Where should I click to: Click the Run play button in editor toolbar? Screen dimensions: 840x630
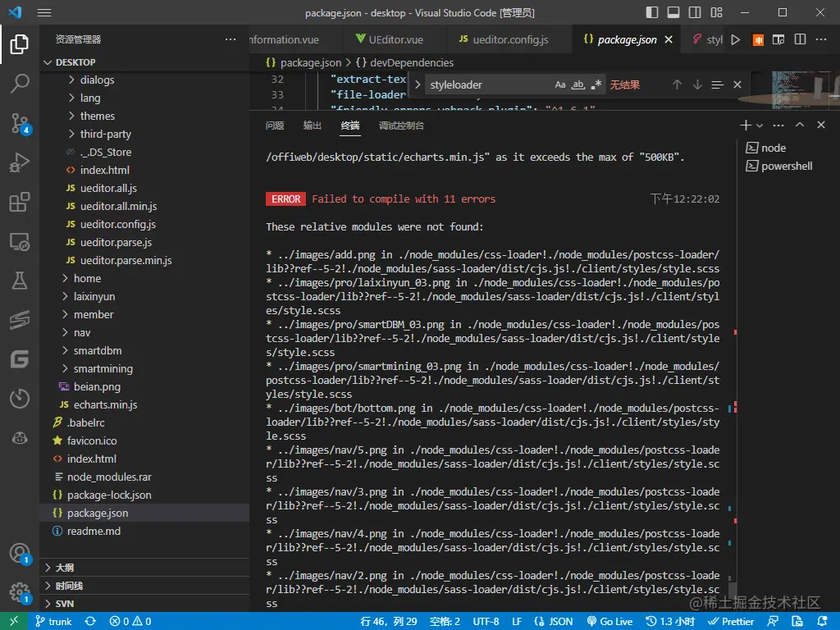736,39
